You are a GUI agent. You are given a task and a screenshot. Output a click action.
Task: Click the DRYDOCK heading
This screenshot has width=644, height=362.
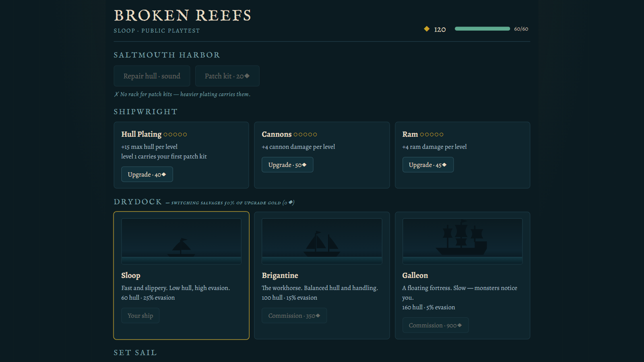pyautogui.click(x=138, y=202)
